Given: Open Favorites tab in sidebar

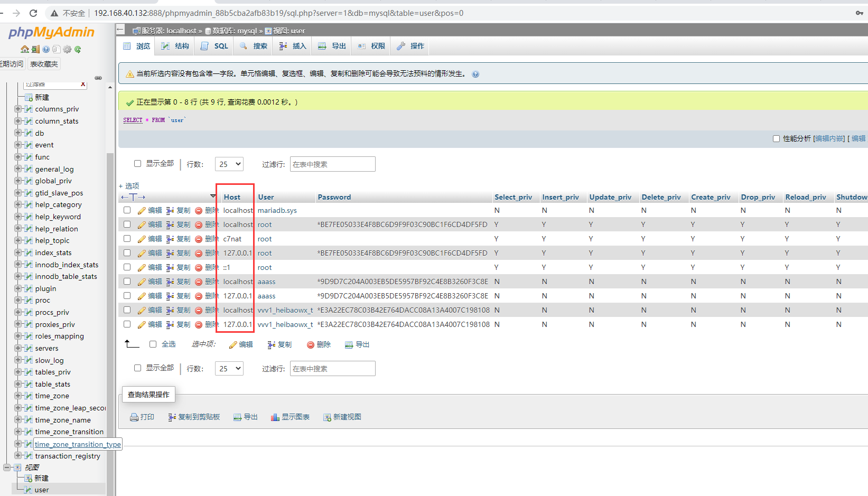Looking at the screenshot, I should (44, 64).
